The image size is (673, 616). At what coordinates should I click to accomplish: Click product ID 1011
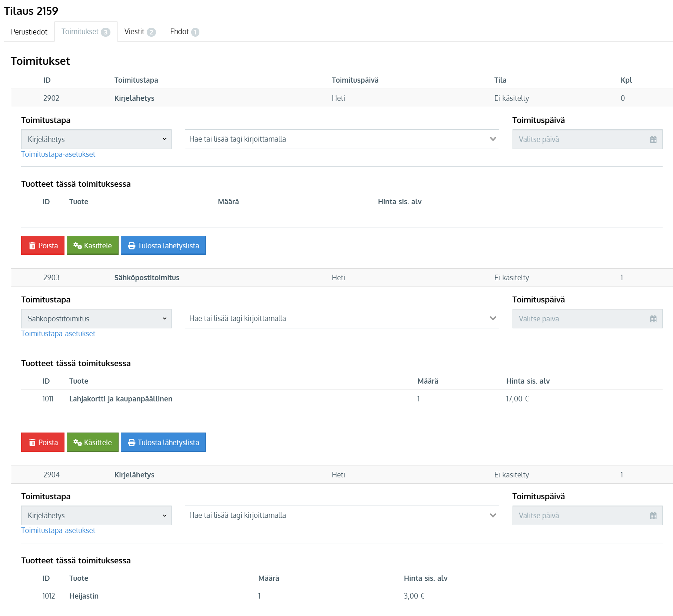(48, 399)
